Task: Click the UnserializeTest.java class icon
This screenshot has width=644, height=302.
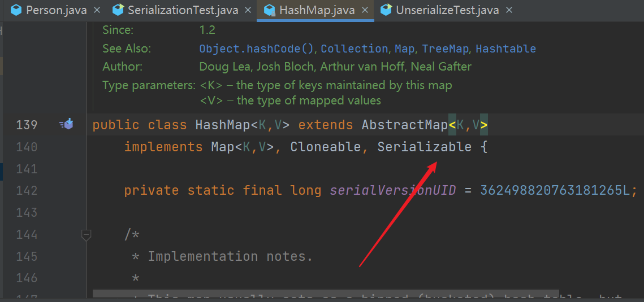Action: (x=386, y=10)
